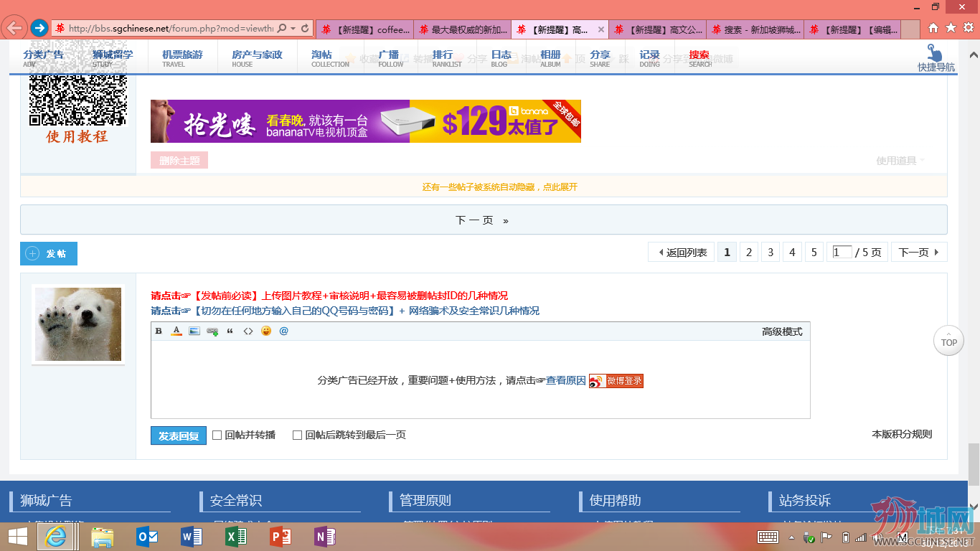Switch to the 最大最权威的新加... tab
The width and height of the screenshot is (980, 551).
[462, 29]
